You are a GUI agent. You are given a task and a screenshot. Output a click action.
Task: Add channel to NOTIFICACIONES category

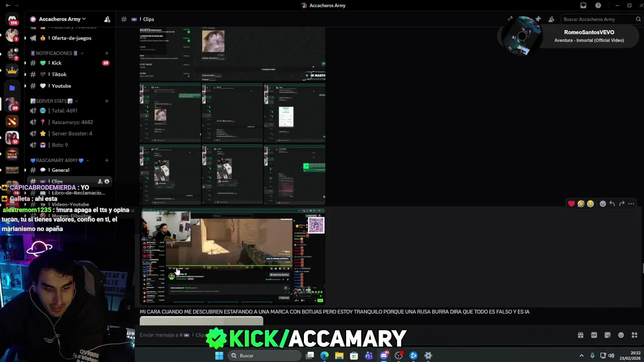pyautogui.click(x=107, y=53)
